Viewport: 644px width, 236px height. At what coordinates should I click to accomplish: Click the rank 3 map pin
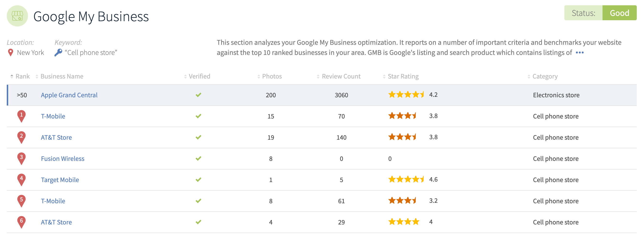coord(21,159)
